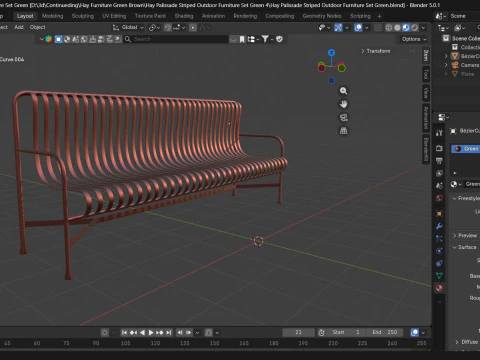Open the Global transform orientation dropdown

tap(128, 28)
